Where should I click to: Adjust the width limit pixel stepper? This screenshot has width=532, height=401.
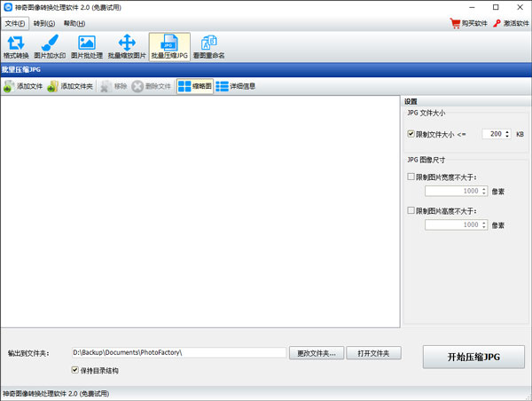click(x=484, y=191)
